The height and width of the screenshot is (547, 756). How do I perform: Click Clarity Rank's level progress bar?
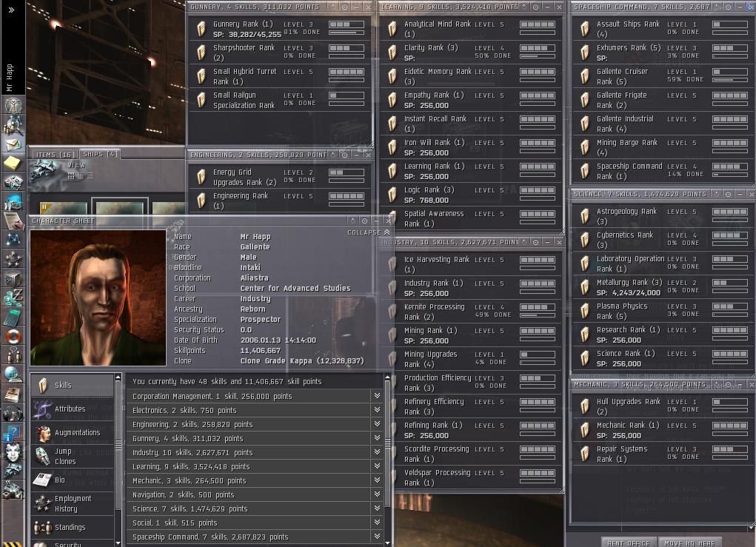(x=537, y=47)
